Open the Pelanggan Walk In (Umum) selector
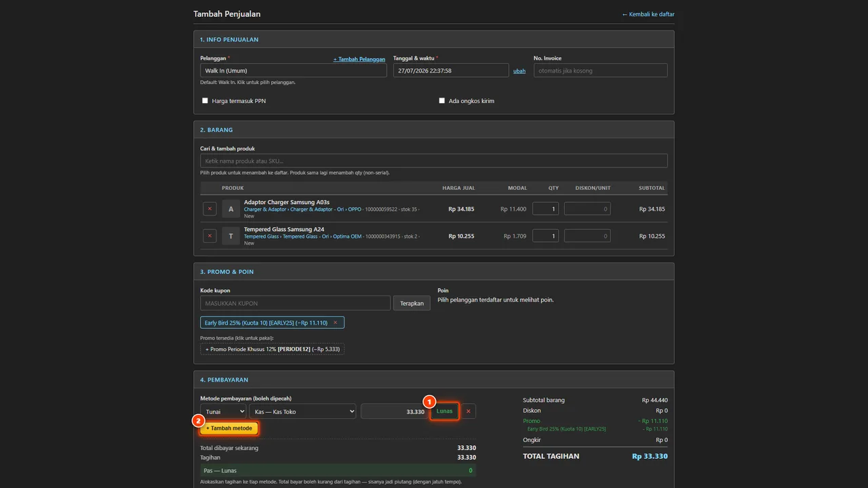This screenshot has width=868, height=488. pos(294,70)
